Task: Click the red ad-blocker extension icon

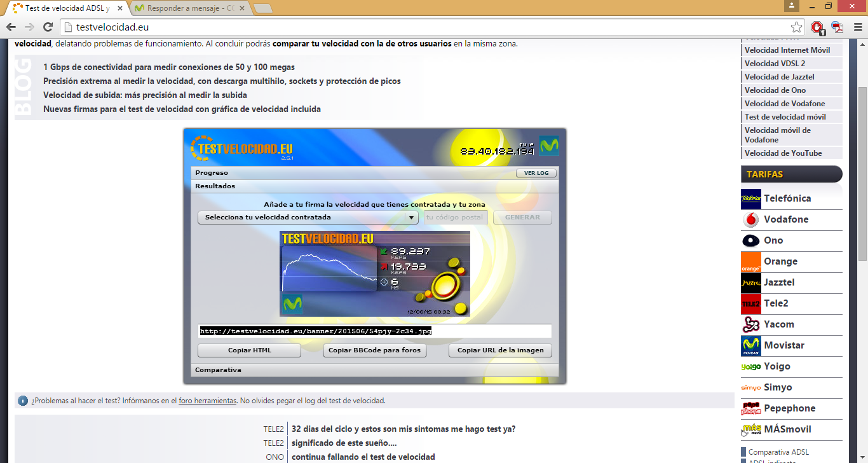Action: [817, 27]
